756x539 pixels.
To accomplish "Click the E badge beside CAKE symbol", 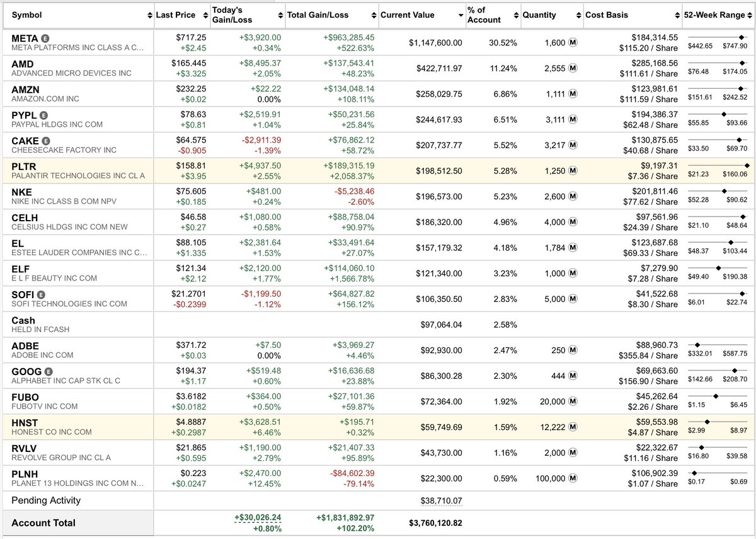I will point(46,141).
